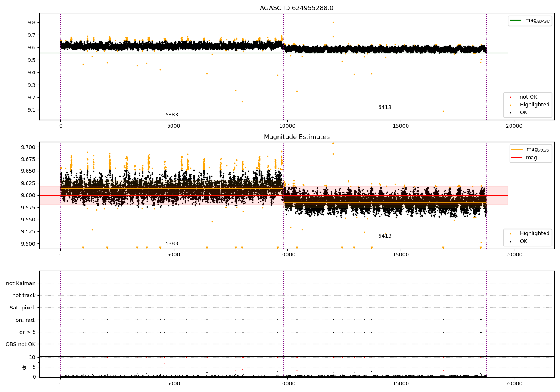Click obsid label '5383' in top plot
Screen dimensions: 560x392
tap(172, 115)
